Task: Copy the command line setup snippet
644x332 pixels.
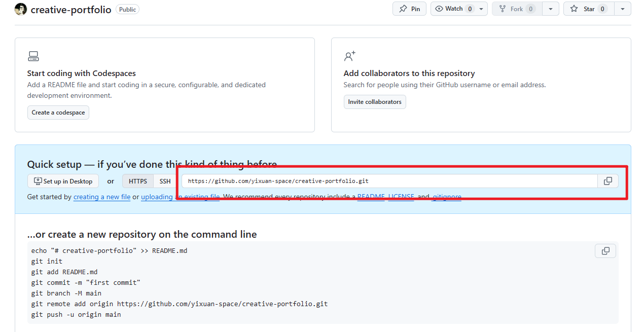Action: 605,251
